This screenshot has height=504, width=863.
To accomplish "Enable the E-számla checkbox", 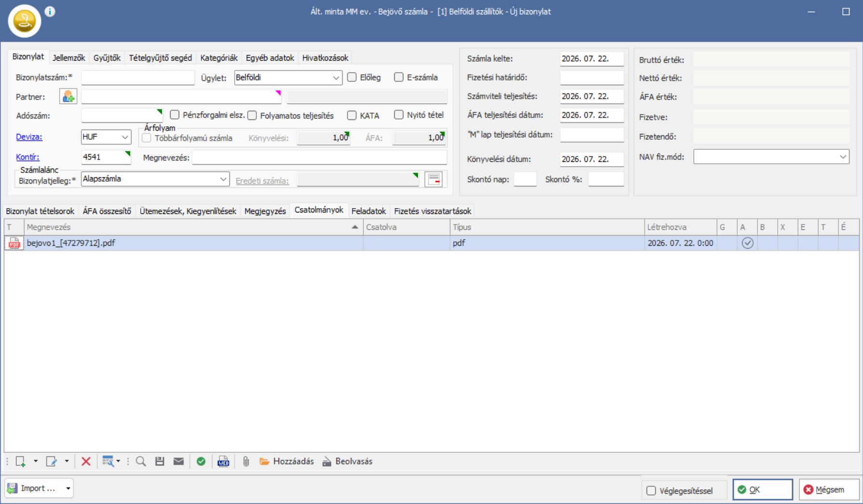I will pos(399,77).
